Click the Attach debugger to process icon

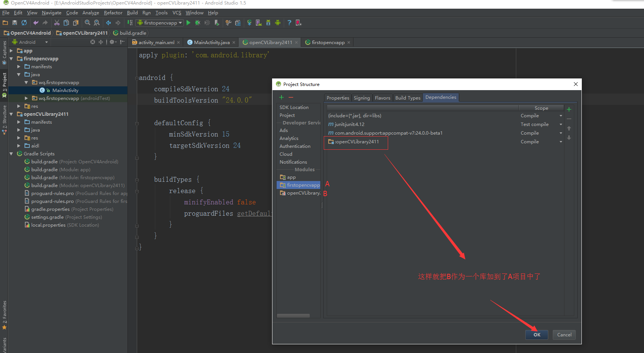[x=217, y=23]
